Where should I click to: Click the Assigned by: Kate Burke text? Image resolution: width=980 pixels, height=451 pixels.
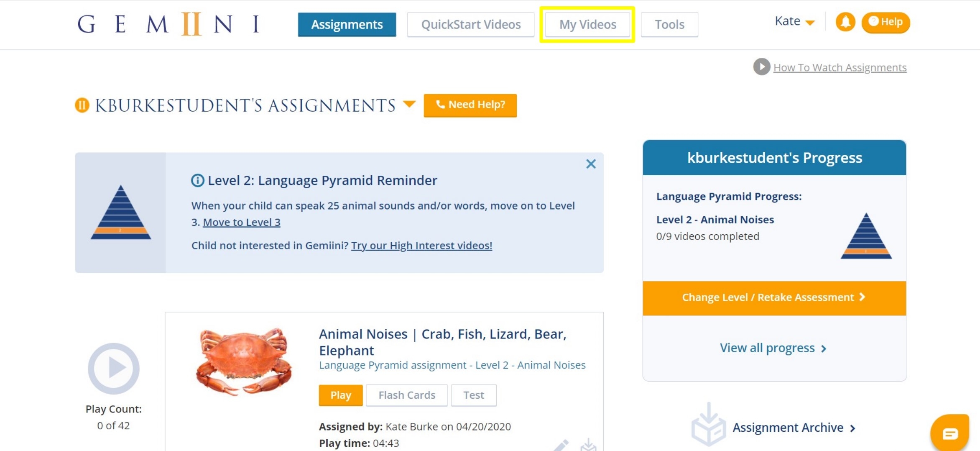point(415,427)
